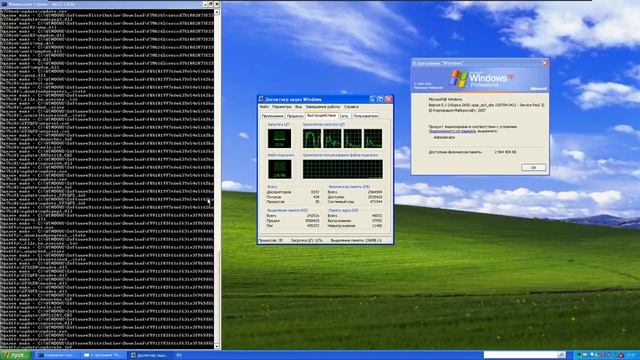
Task: Click the page file usage history graph
Action: coord(343,169)
